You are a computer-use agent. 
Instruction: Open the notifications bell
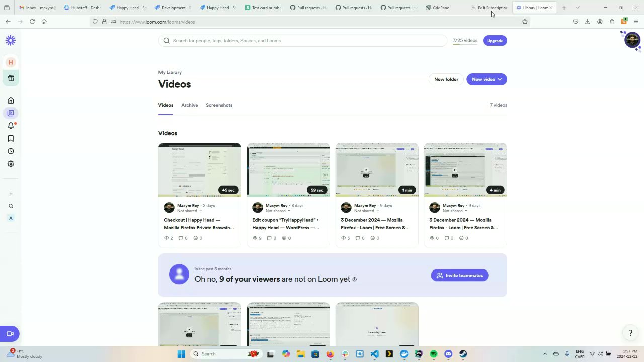11,126
